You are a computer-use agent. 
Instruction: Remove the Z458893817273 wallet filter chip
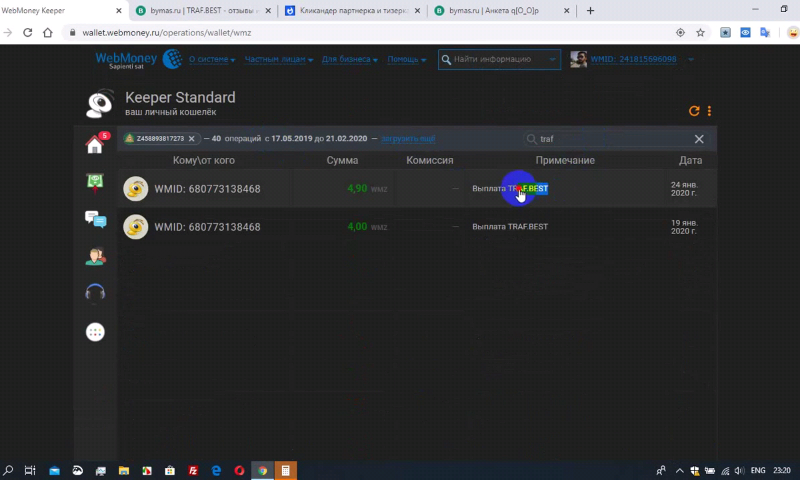(190, 139)
